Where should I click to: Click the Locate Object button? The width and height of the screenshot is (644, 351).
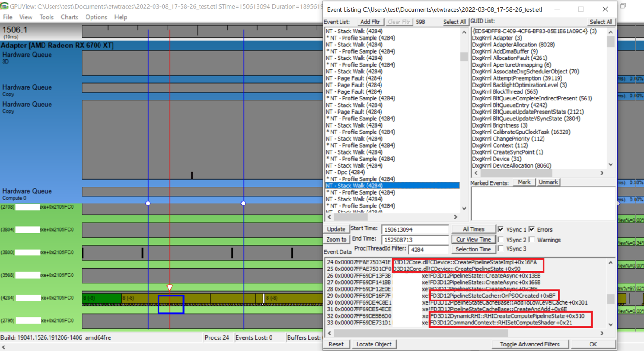(x=374, y=344)
